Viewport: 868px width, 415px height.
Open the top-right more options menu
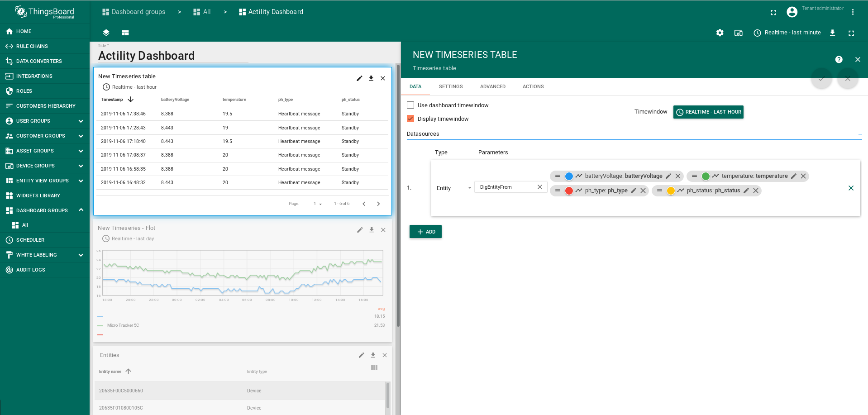pyautogui.click(x=853, y=12)
